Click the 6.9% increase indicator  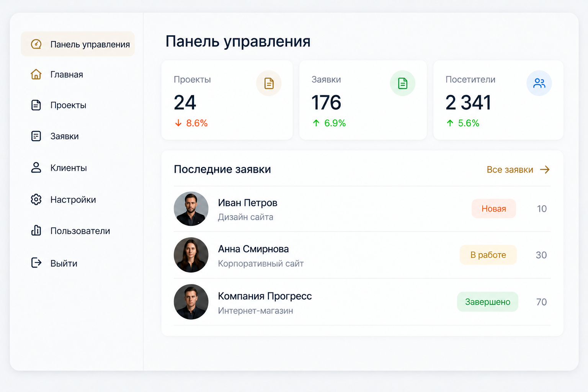click(329, 123)
